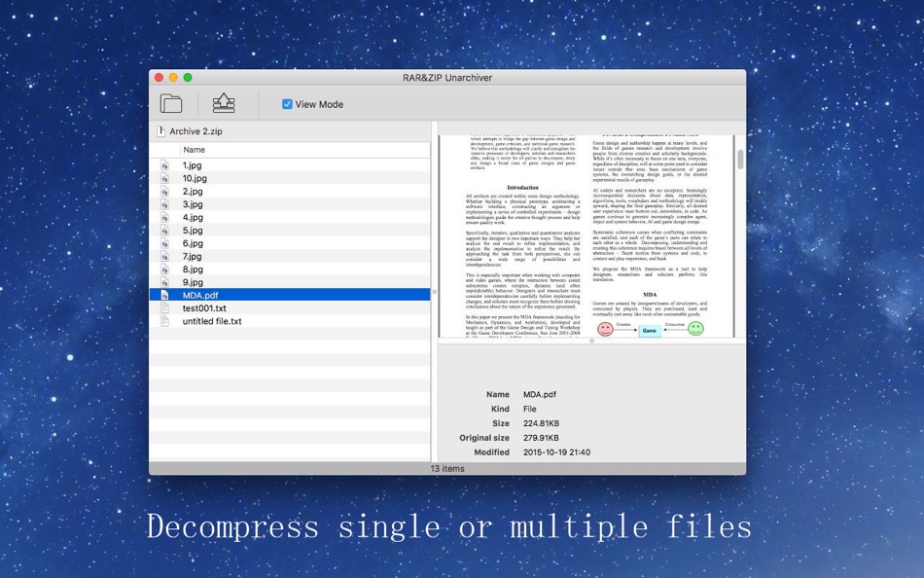Click the document icon beside MDA.pdf
Image resolution: width=924 pixels, height=578 pixels.
(x=165, y=295)
